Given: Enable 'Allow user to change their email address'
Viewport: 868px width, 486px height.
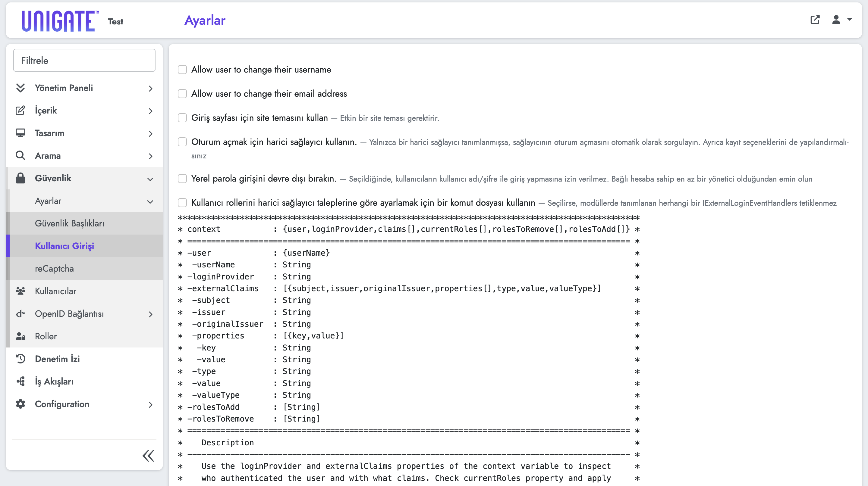Looking at the screenshot, I should click(182, 94).
